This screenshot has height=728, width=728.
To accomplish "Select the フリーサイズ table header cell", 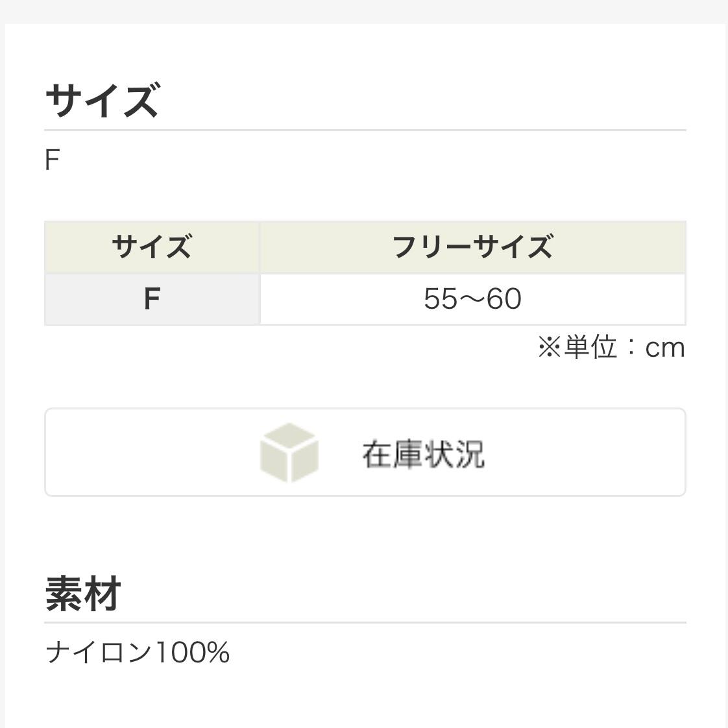I will coord(472,247).
